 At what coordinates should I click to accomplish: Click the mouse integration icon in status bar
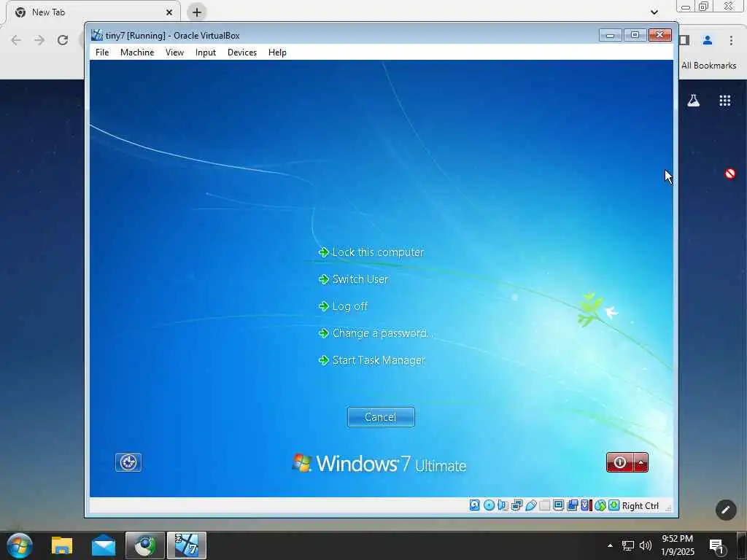click(600, 505)
